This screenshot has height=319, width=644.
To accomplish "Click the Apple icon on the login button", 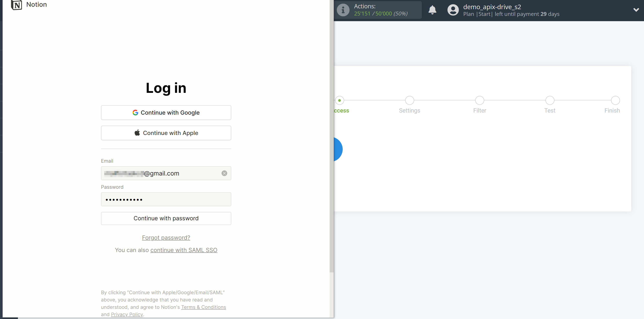I will click(137, 133).
